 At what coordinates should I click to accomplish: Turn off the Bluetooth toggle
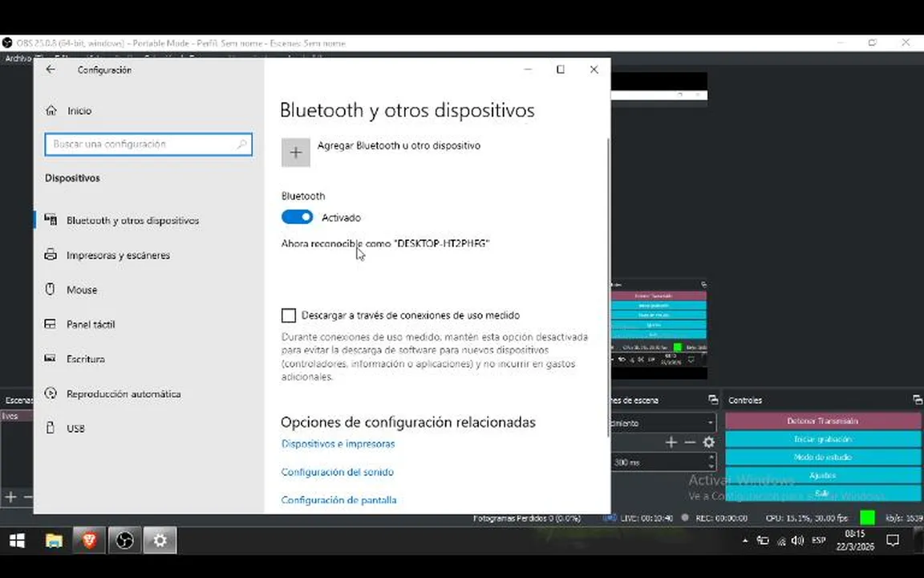(x=297, y=217)
